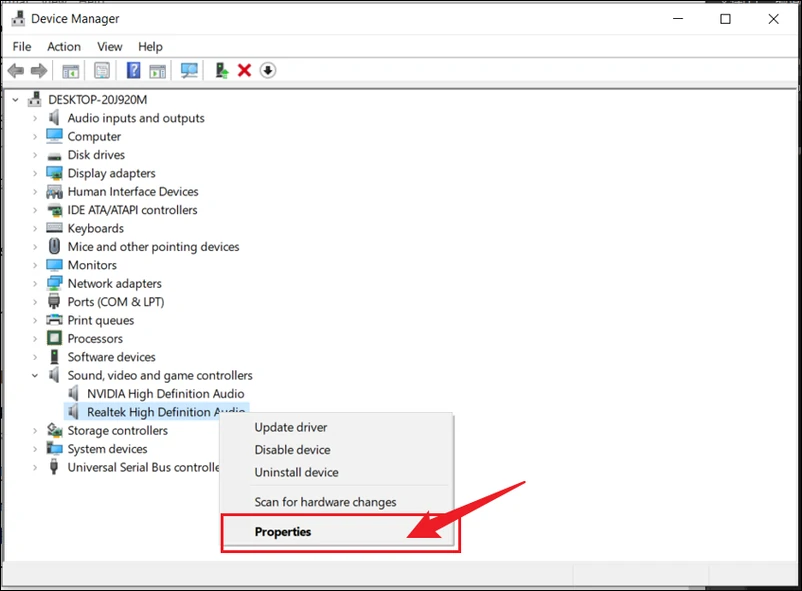802x591 pixels.
Task: Select the Print queues entry
Action: tap(100, 320)
